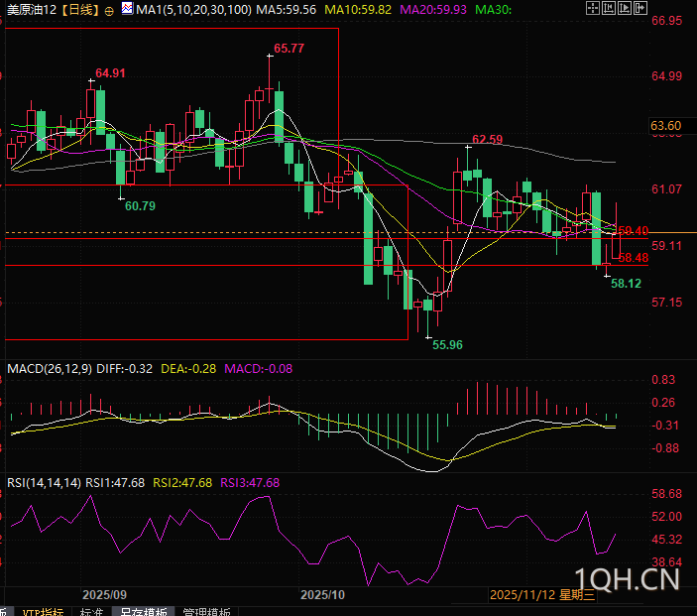Click the RSI(14,14,14) indicator label
Screen dimensions: 697x616
pos(44,482)
